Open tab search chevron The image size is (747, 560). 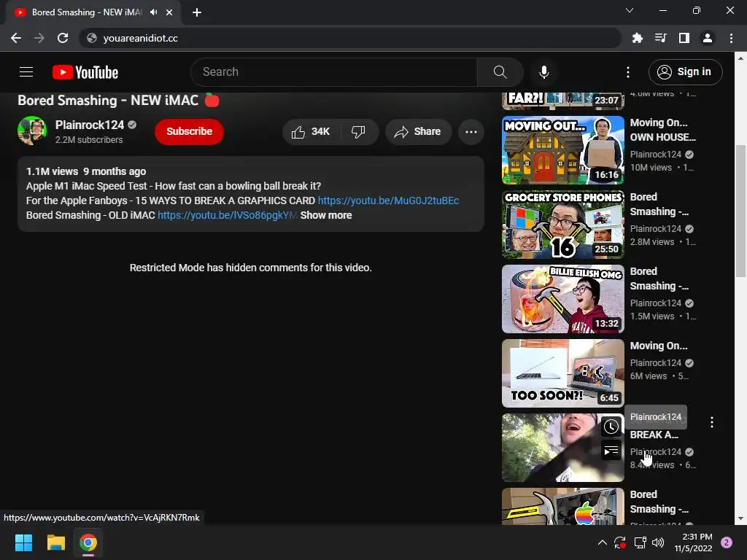630,10
